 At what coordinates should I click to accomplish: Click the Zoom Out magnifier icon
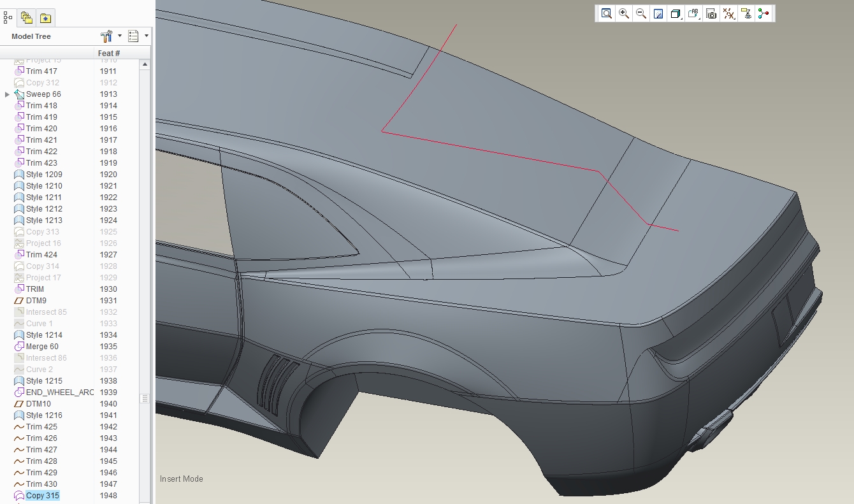[641, 13]
